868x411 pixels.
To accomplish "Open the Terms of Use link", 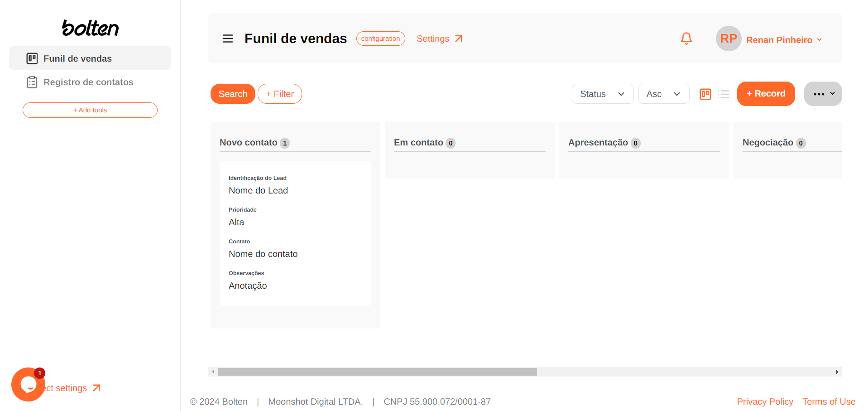I will (829, 401).
